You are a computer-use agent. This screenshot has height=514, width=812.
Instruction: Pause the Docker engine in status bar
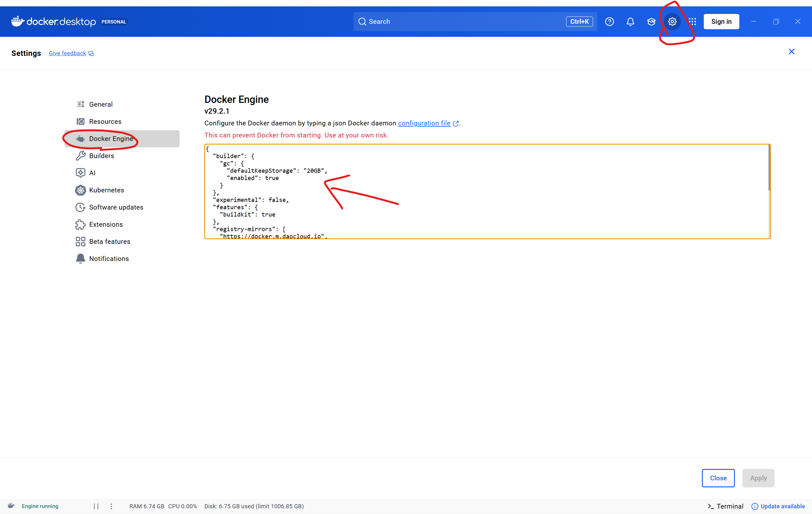click(x=96, y=506)
